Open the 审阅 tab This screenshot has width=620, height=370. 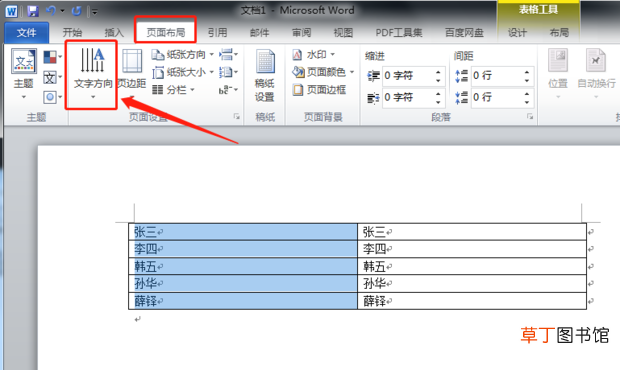301,33
